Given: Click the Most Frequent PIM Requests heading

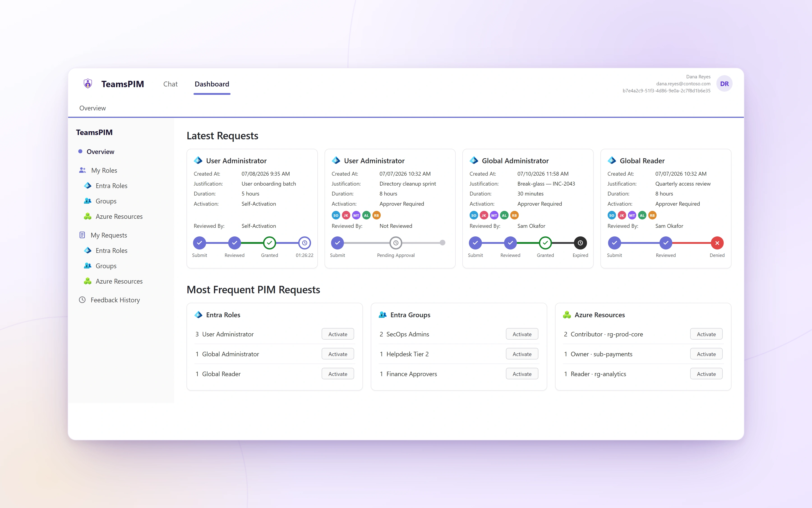Looking at the screenshot, I should pos(253,290).
